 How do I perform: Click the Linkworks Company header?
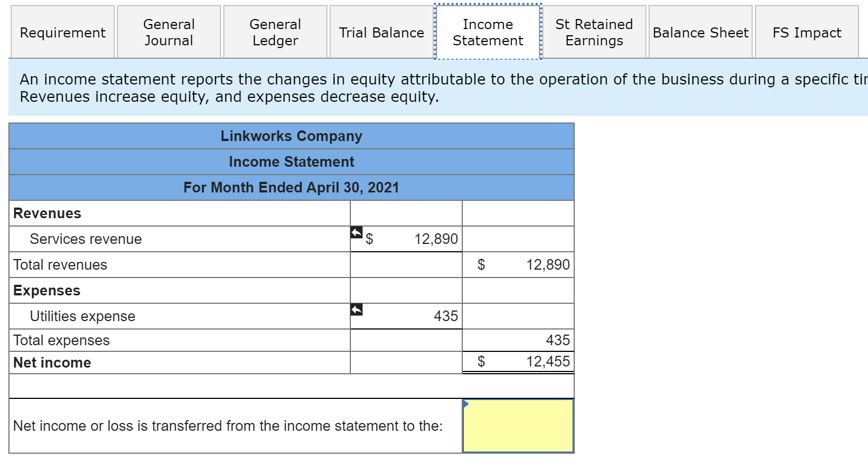[292, 136]
